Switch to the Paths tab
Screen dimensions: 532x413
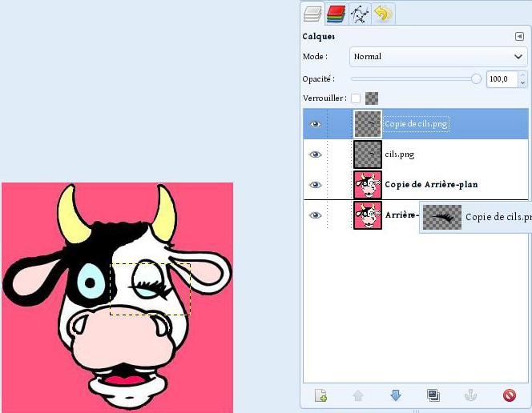pyautogui.click(x=360, y=14)
